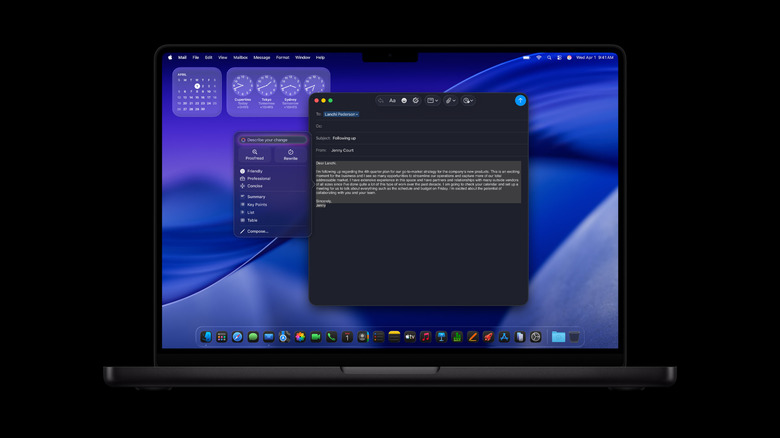Open Spotlight search from the menu bar
Image resolution: width=780 pixels, height=438 pixels.
pos(549,58)
